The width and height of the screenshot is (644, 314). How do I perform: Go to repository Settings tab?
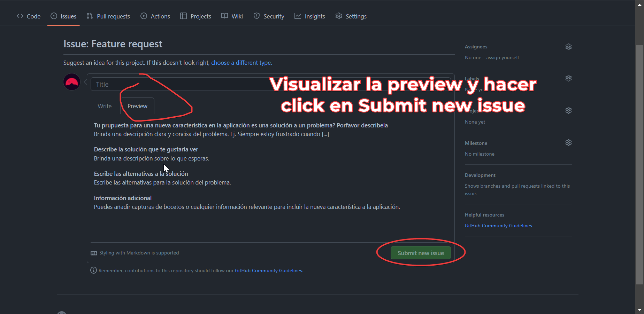tap(351, 16)
